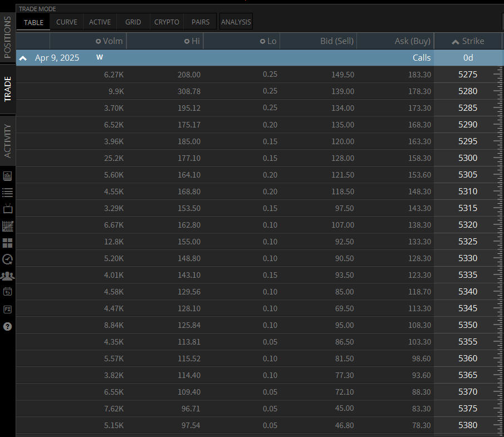Click the calendar refresh icon in sidebar
This screenshot has width=504, height=437.
[x=8, y=292]
